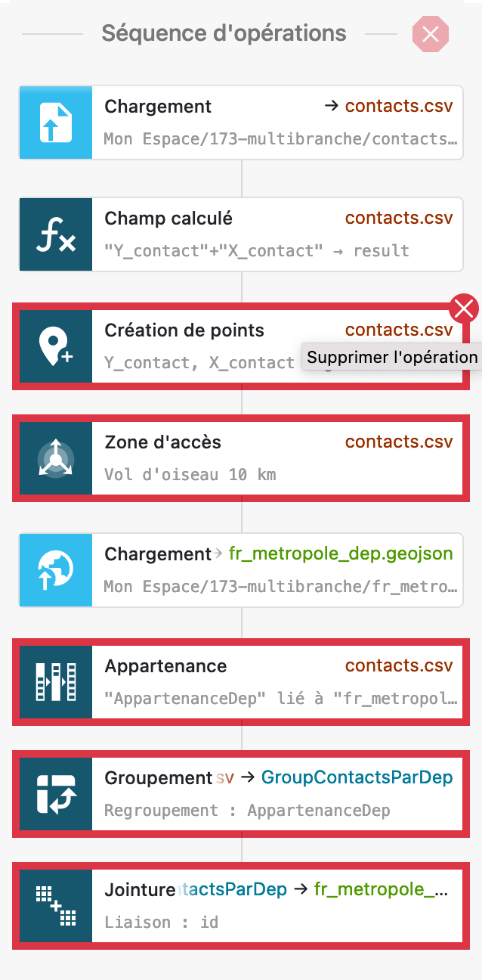Click the Chargement contacts.csv upload icon
The image size is (482, 980).
(x=56, y=122)
